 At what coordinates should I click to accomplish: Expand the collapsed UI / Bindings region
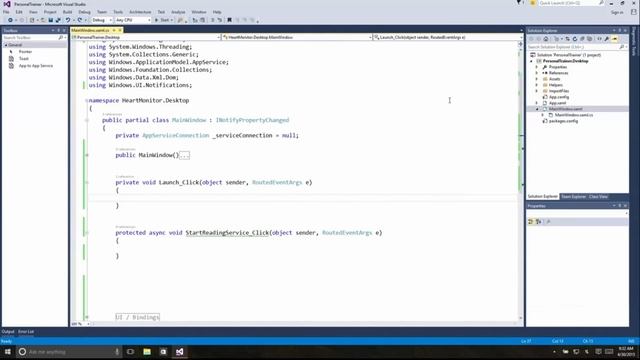(x=87, y=317)
